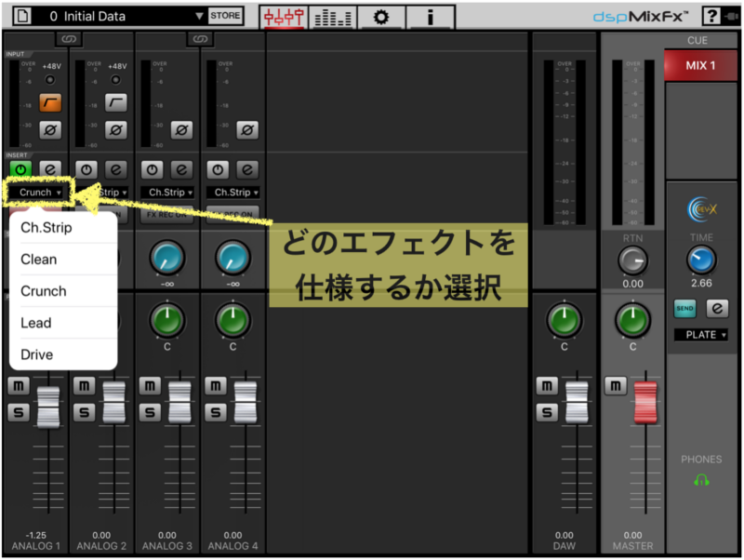Screen dimensions: 744x560
Task: Open the insert effect editor for Analog 1
Action: pos(50,169)
